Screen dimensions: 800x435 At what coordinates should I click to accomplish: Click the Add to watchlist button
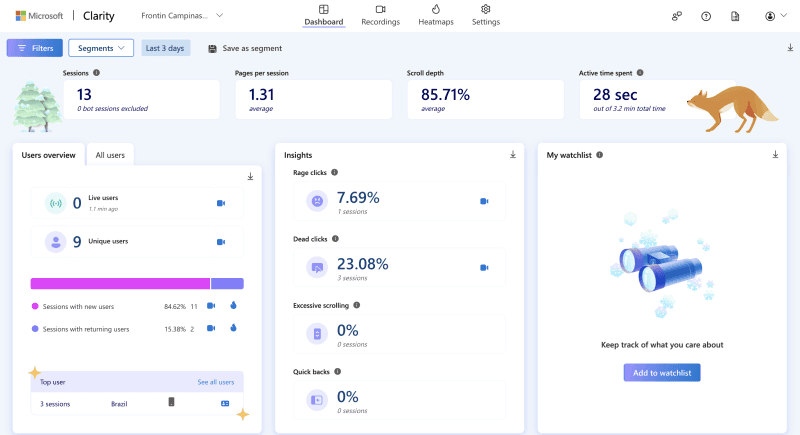[661, 372]
